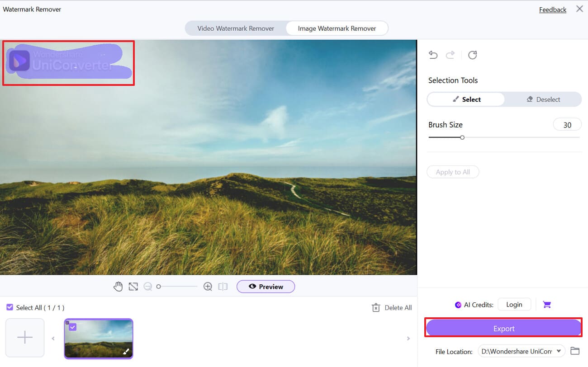Screen dimensions: 588x367
Task: Zoom out using the magnifier minus icon
Action: pyautogui.click(x=147, y=286)
